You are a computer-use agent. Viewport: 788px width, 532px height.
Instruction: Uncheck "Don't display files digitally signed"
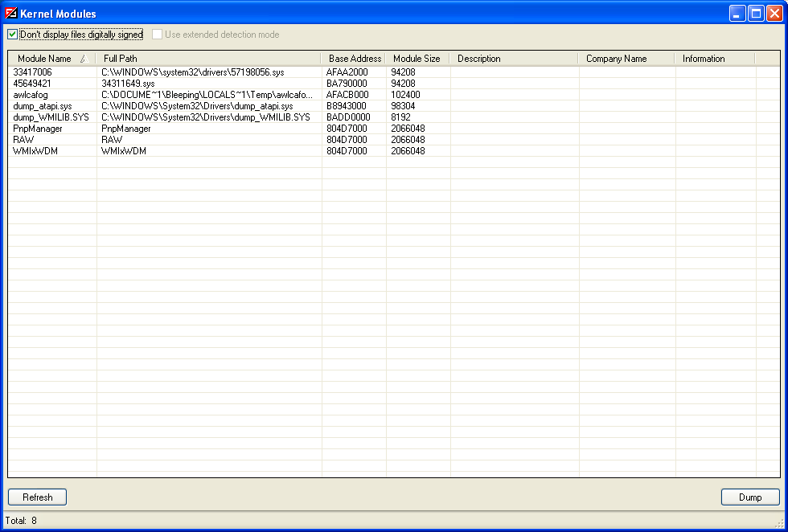click(13, 35)
